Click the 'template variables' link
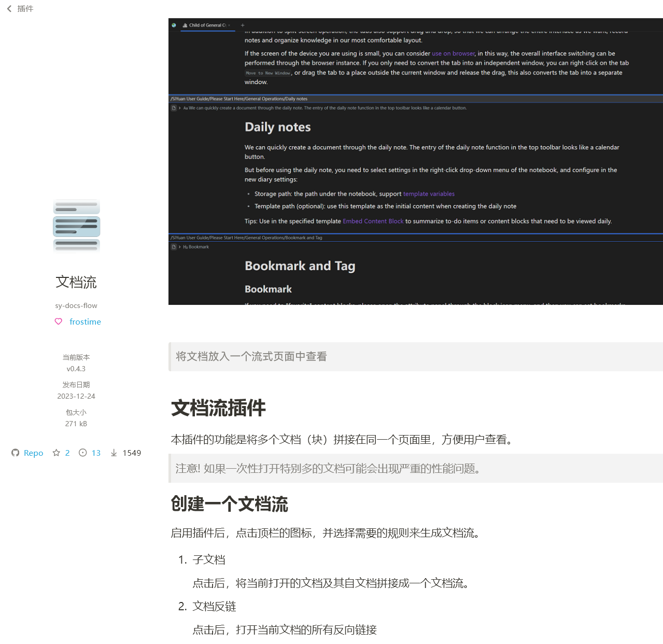Image resolution: width=663 pixels, height=644 pixels. (x=429, y=194)
